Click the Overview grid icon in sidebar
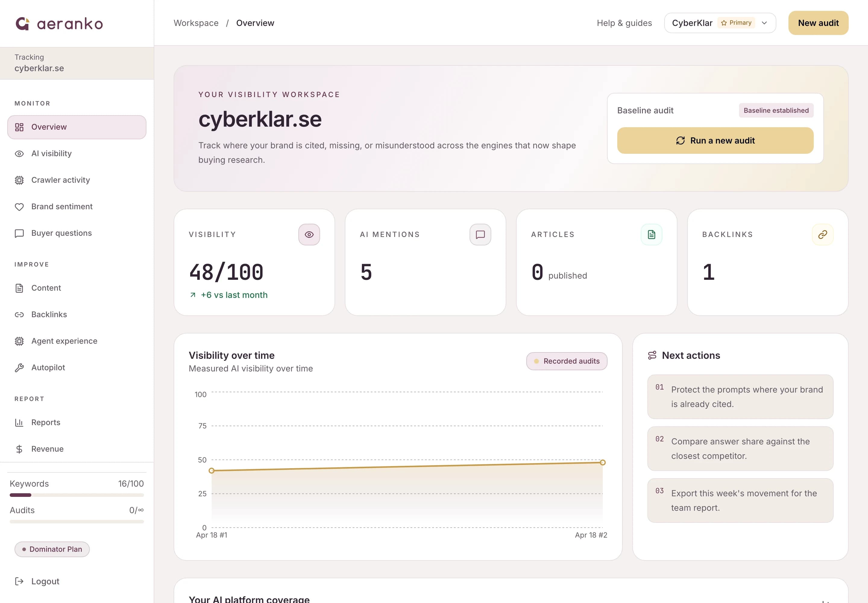The image size is (868, 603). click(19, 127)
